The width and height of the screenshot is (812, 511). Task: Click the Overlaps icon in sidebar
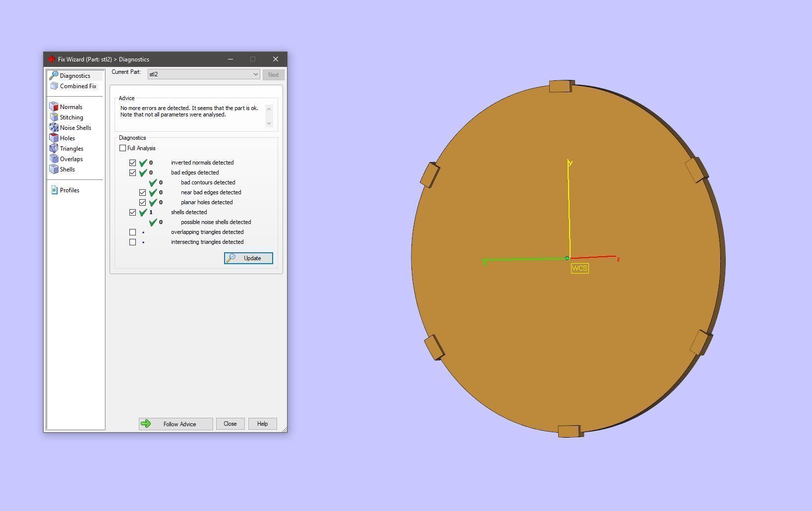click(54, 159)
